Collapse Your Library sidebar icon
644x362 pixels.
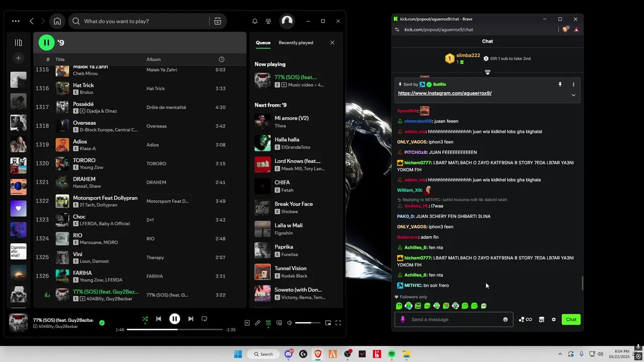point(18,43)
